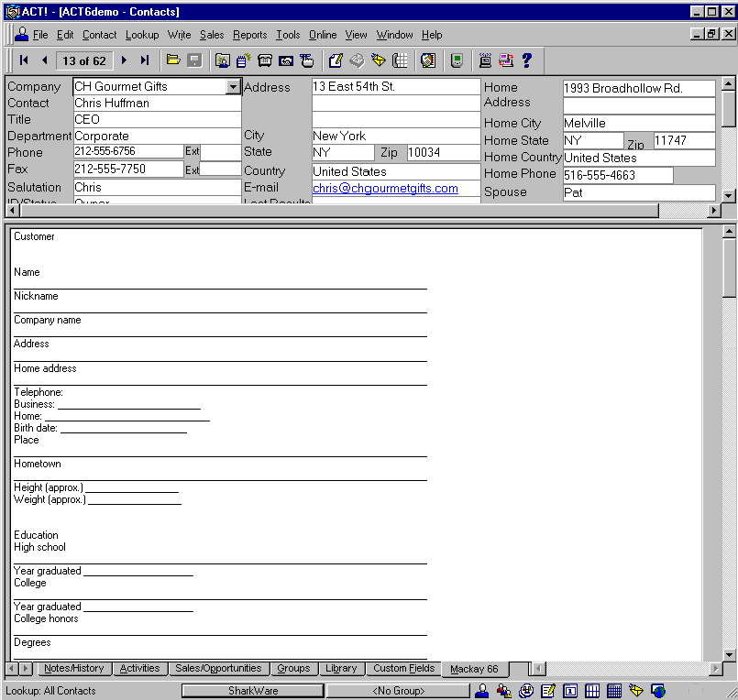Click the multicolored shield toolbar icon
Screen dimensions: 738x700
pyautogui.click(x=428, y=60)
